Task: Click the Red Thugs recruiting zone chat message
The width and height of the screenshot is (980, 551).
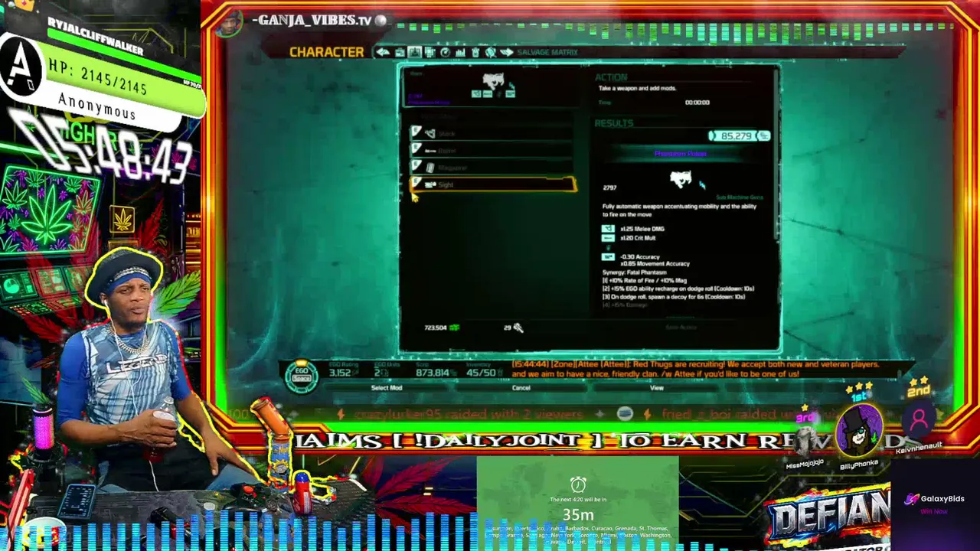Action: click(x=697, y=370)
